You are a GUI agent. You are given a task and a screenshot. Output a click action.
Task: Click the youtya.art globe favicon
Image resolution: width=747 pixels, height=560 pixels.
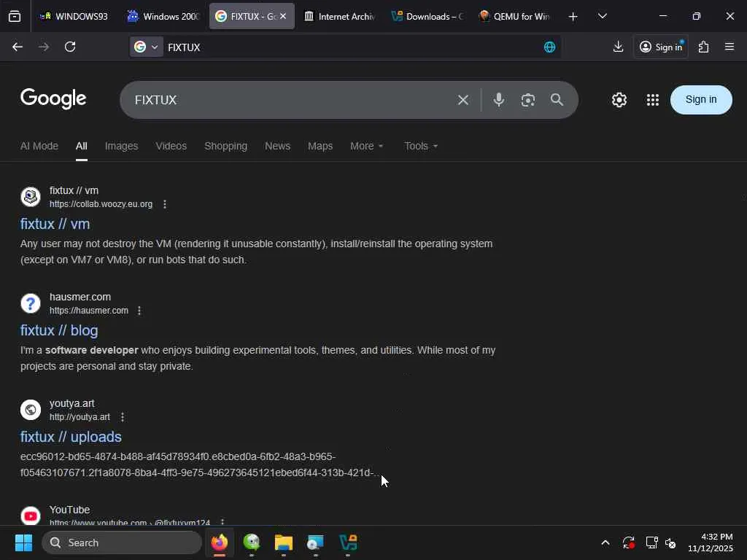[x=31, y=410]
